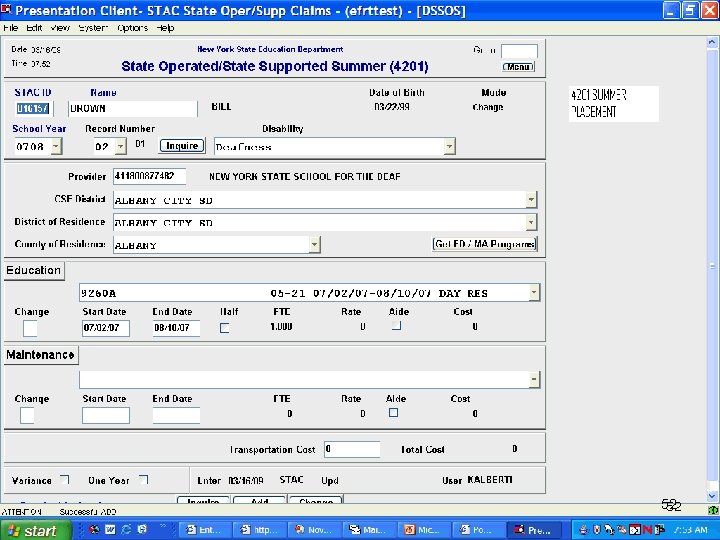Screen dimensions: 720x540
Task: Click the Transportation Cost field
Action: 352,449
